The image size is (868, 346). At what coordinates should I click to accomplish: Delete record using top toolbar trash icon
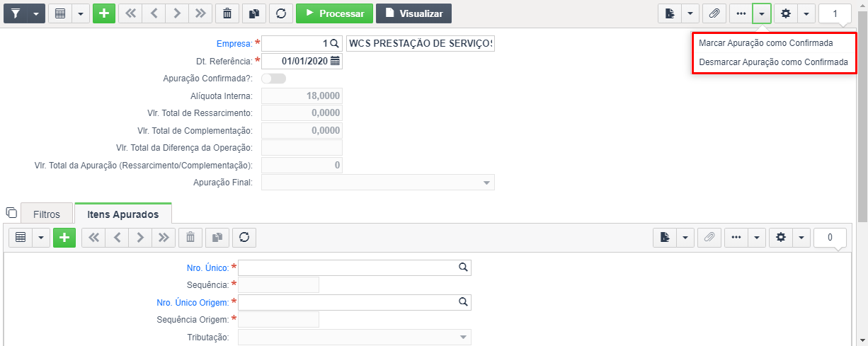(x=227, y=13)
